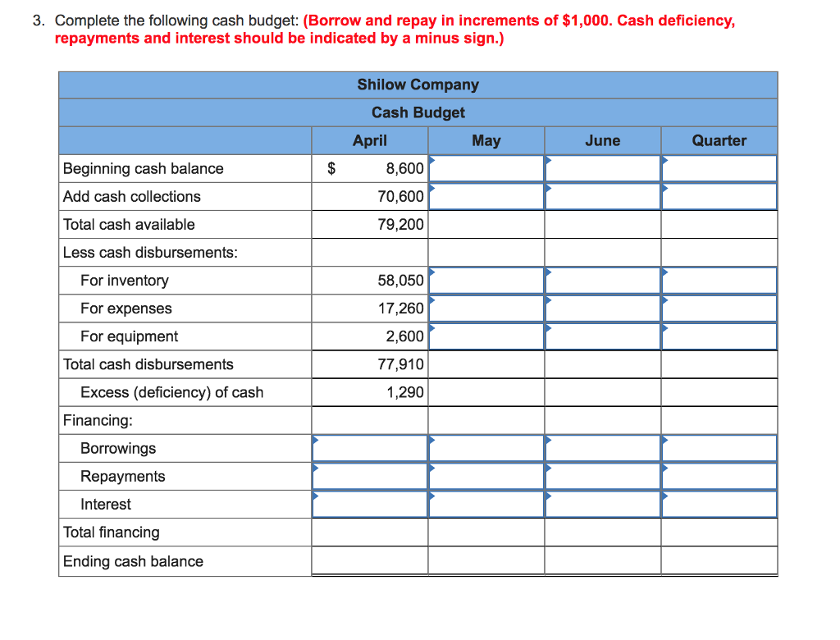Screen dimensions: 840x640
Task: Click the Excess (deficiency) of cash 1,290 value
Action: pyautogui.click(x=408, y=392)
